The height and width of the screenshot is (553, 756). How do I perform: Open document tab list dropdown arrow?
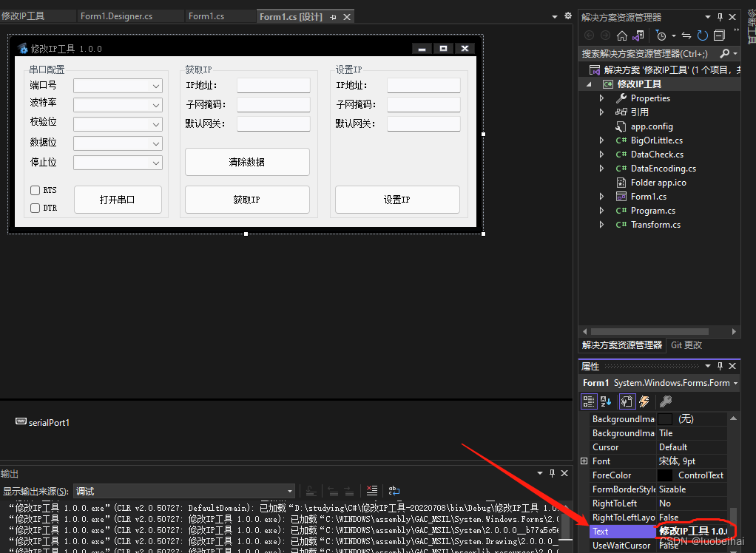[x=555, y=16]
